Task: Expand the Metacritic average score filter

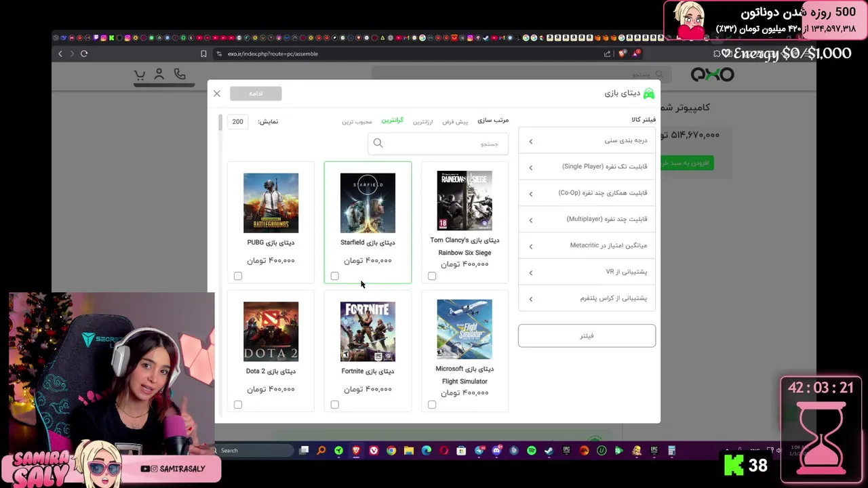Action: coord(587,246)
